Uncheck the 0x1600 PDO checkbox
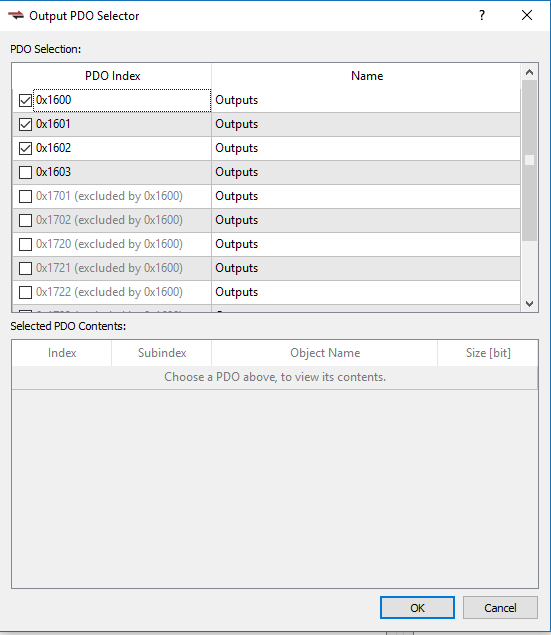The height and width of the screenshot is (635, 551). click(x=26, y=100)
